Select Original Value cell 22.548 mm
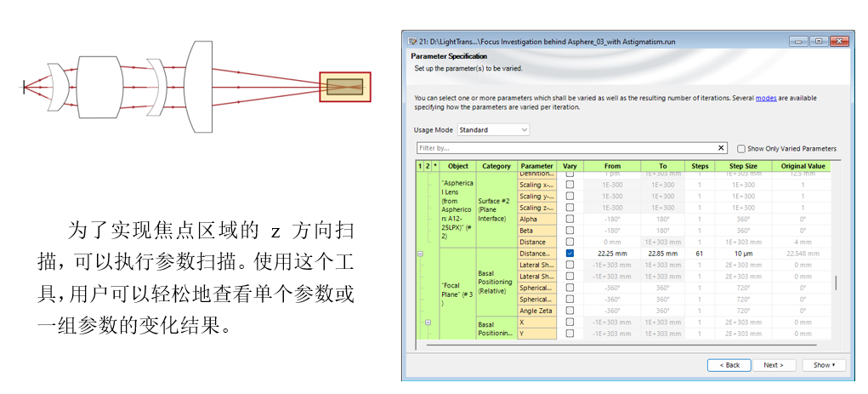868x394 pixels. coord(803,254)
